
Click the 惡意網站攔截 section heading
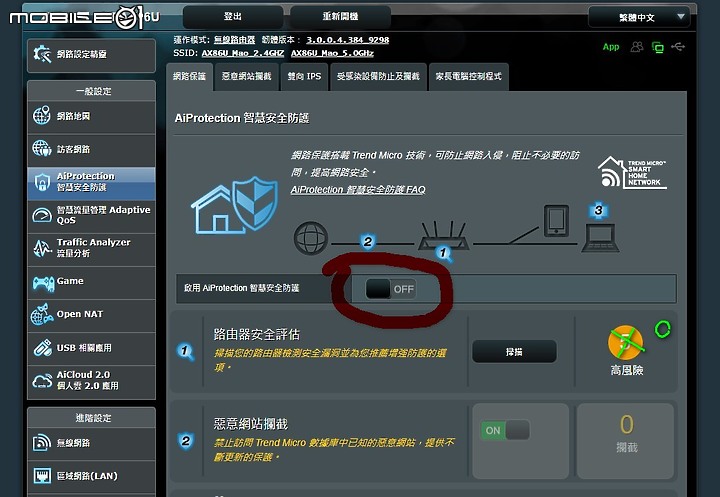(250, 424)
